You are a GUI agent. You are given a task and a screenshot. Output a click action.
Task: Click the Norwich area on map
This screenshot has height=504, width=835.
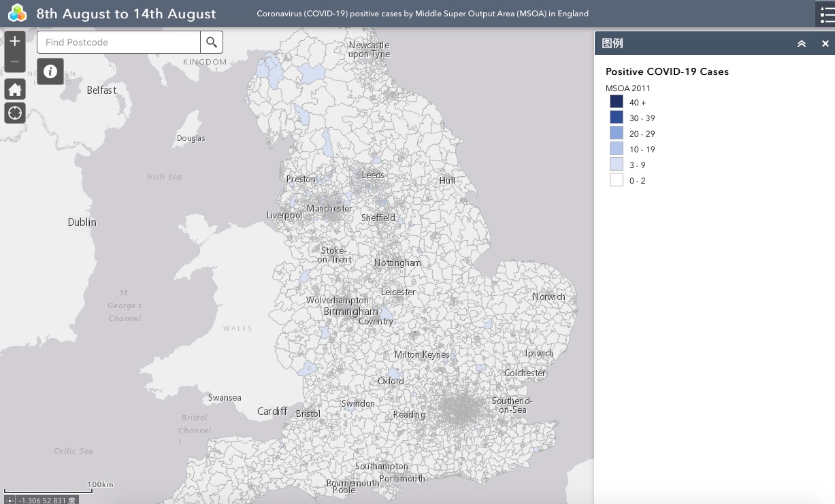tap(549, 297)
